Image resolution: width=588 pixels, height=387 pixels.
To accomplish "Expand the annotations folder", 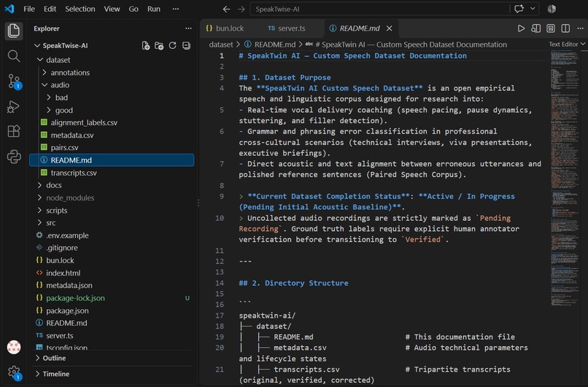I will point(45,72).
